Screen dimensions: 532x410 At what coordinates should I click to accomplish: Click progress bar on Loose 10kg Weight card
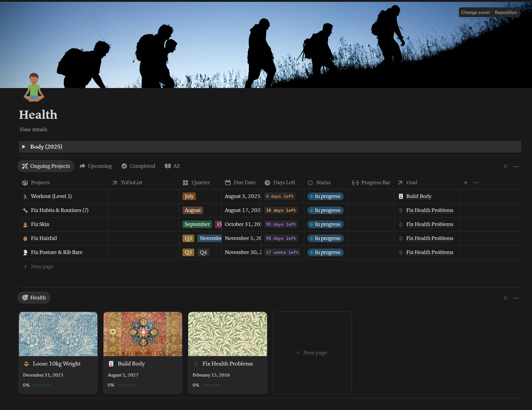(42, 385)
